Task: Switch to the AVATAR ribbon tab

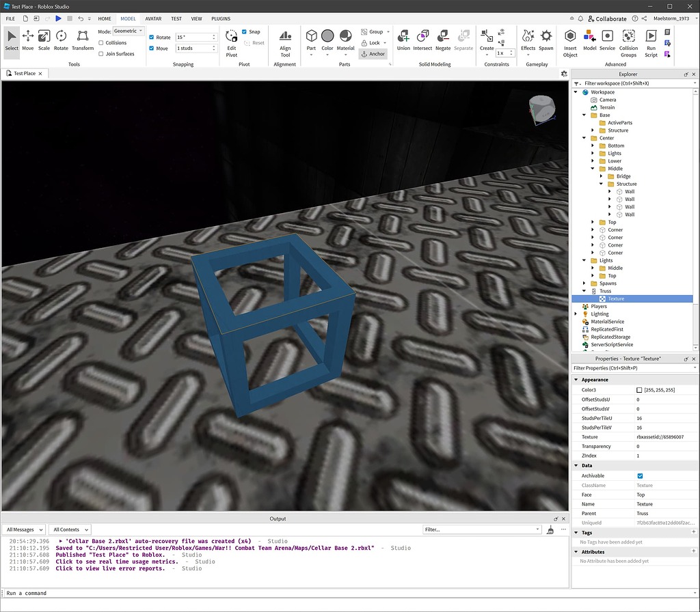Action: [153, 18]
